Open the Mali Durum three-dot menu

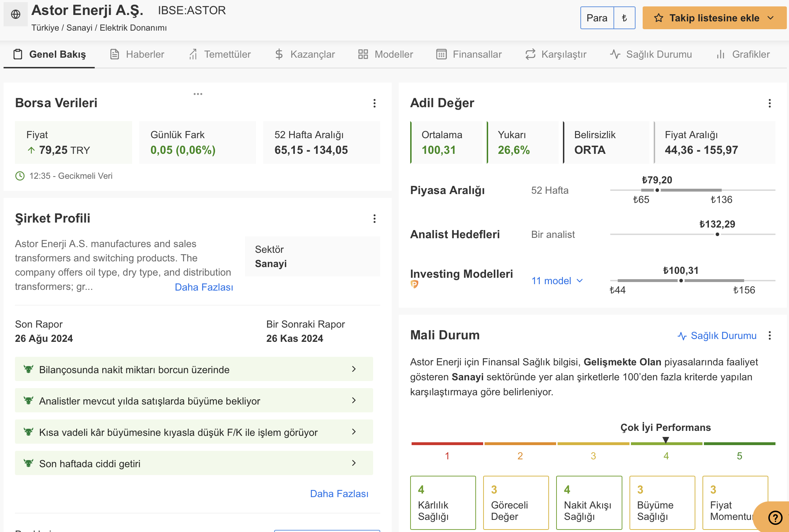(x=769, y=335)
